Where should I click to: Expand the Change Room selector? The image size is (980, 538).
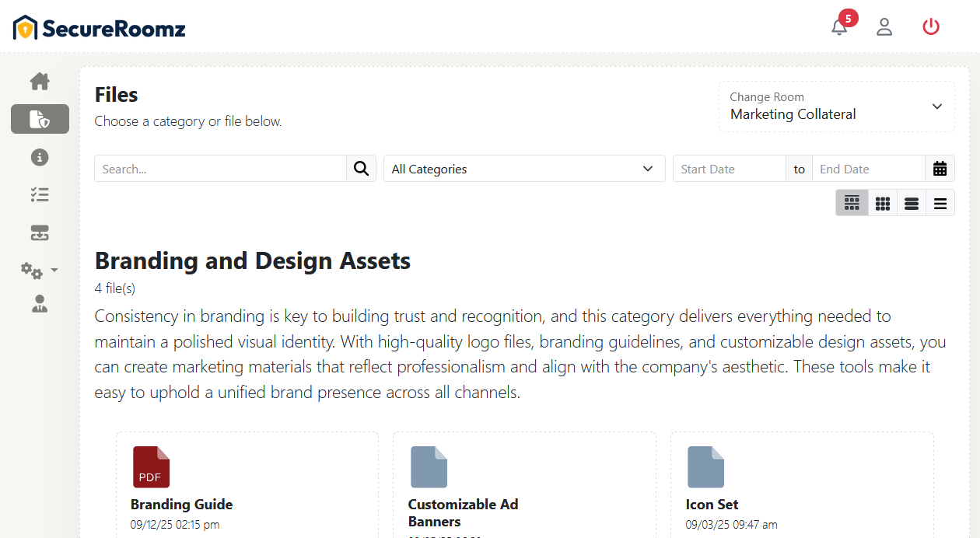[x=836, y=107]
